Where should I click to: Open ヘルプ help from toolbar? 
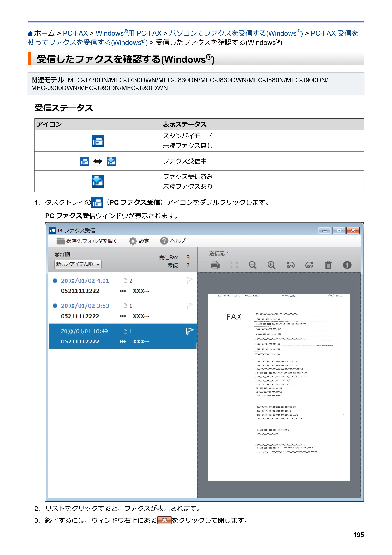(173, 241)
